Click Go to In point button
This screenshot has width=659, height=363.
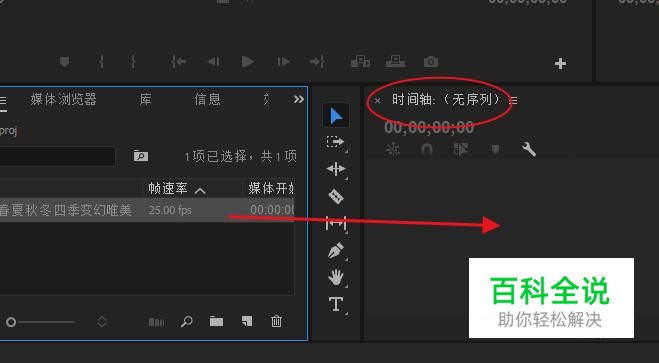tap(179, 62)
